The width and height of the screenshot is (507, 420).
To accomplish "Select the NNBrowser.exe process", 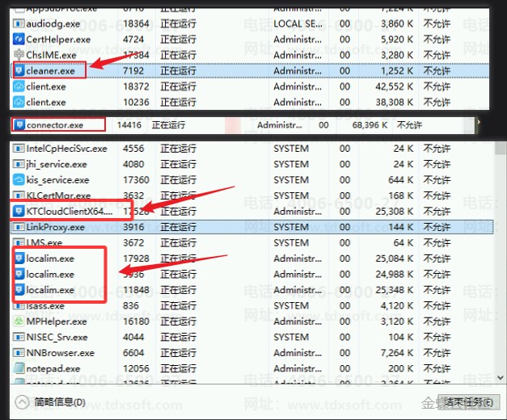I will pos(252,352).
